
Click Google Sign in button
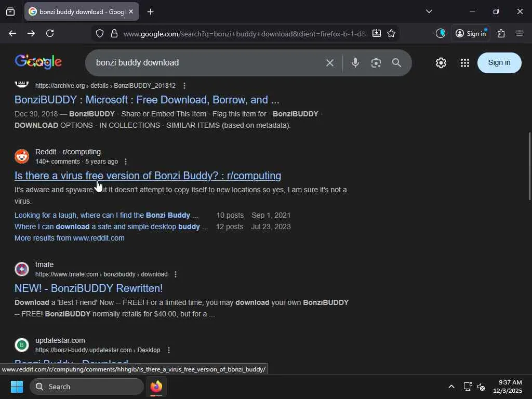point(499,63)
